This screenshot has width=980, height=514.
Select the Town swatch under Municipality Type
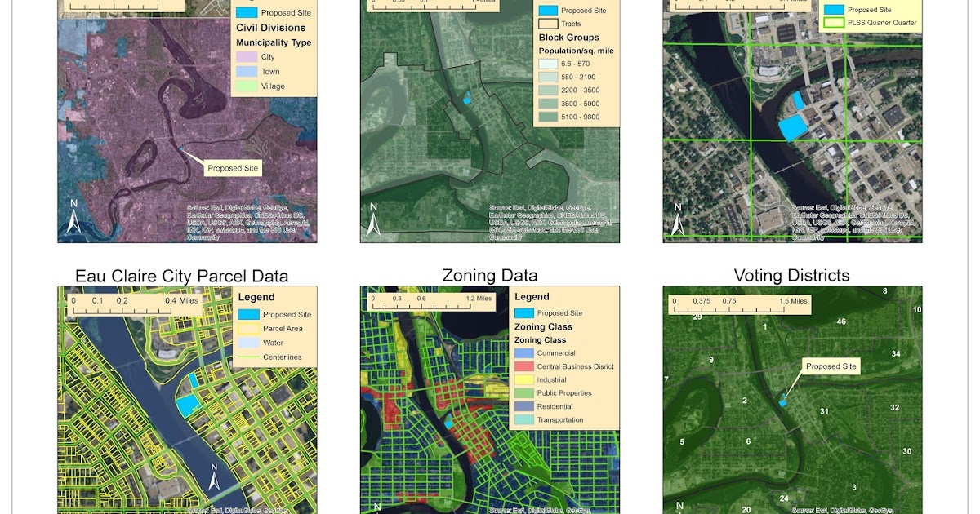[245, 73]
